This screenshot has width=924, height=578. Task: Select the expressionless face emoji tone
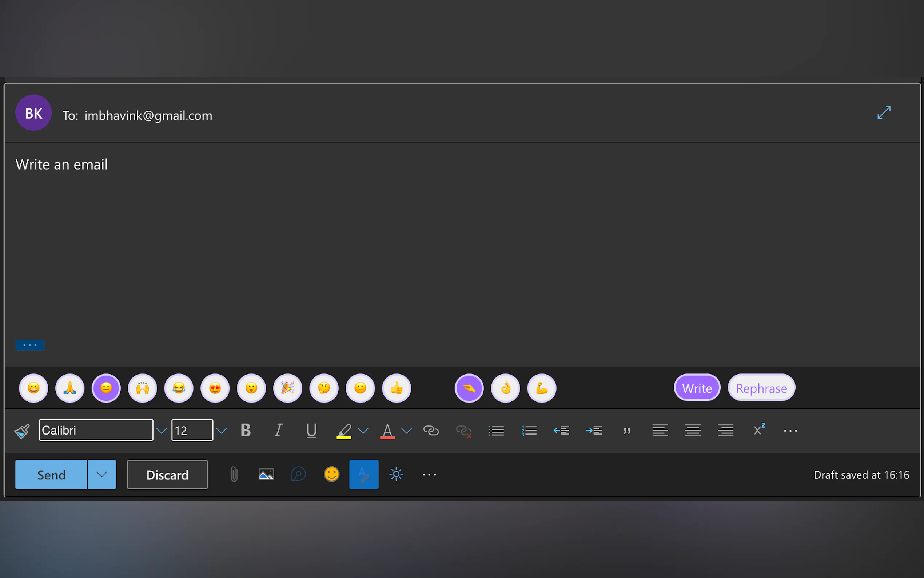coord(106,388)
